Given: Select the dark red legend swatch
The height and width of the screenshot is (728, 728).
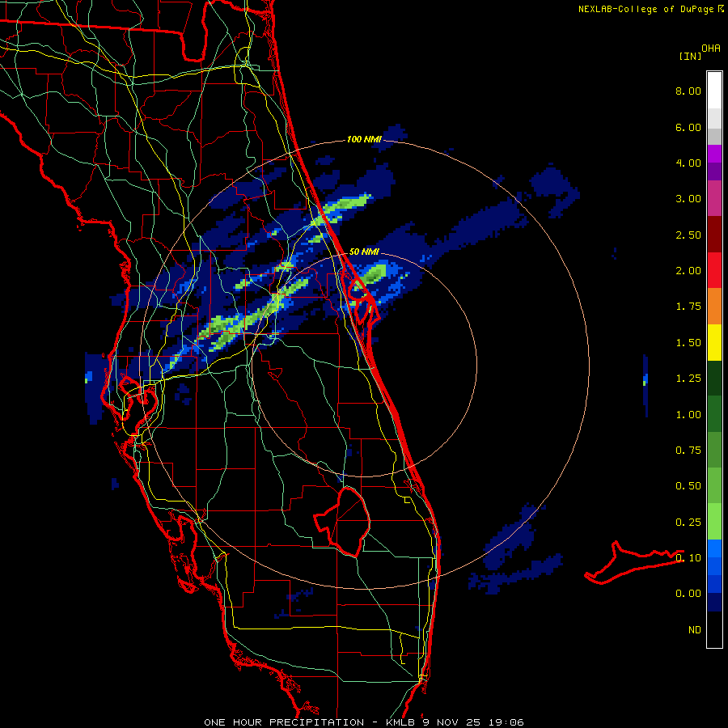Looking at the screenshot, I should (714, 235).
